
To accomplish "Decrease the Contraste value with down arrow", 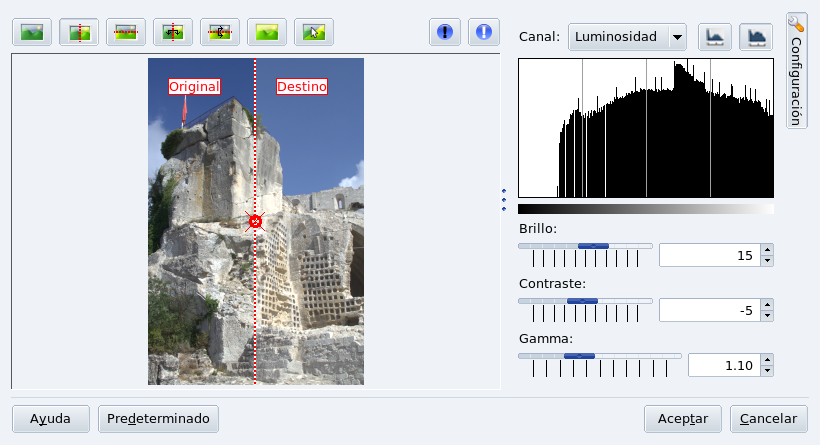I will pos(767,316).
